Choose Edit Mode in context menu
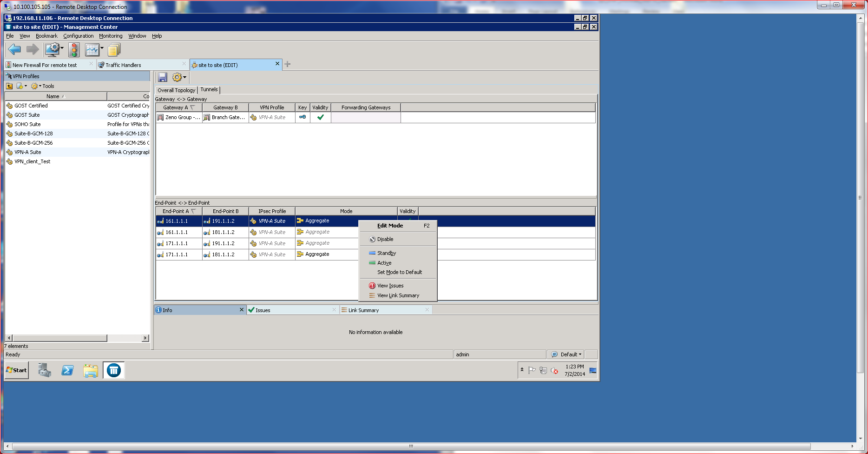 click(398, 226)
